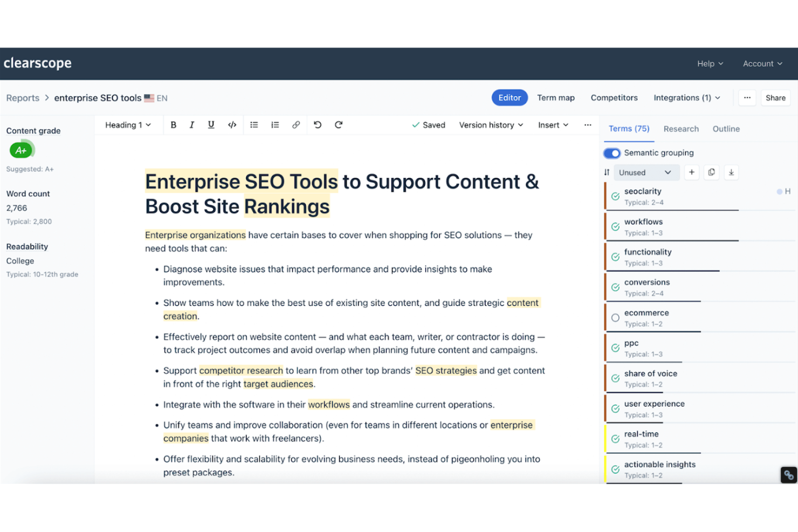
Task: Select the Editor view
Action: point(510,98)
